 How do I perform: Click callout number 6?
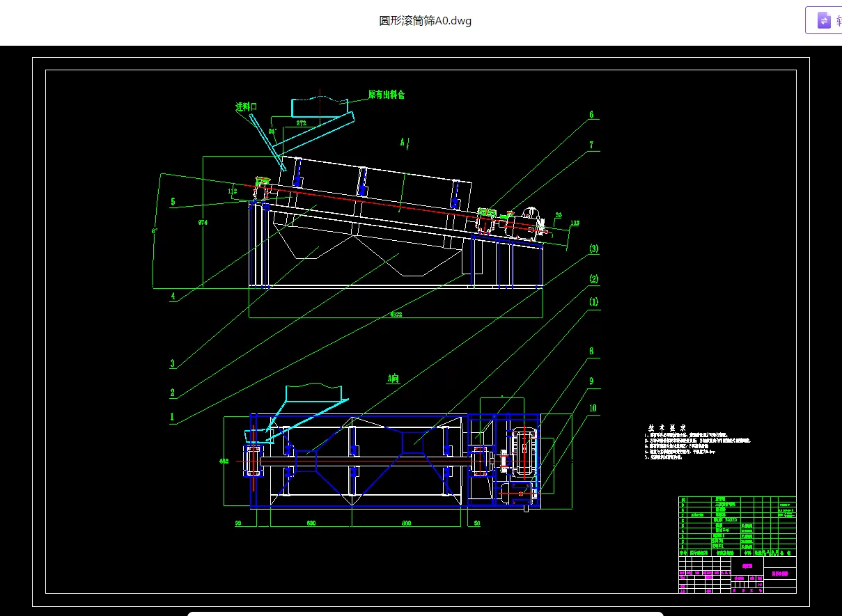(591, 115)
